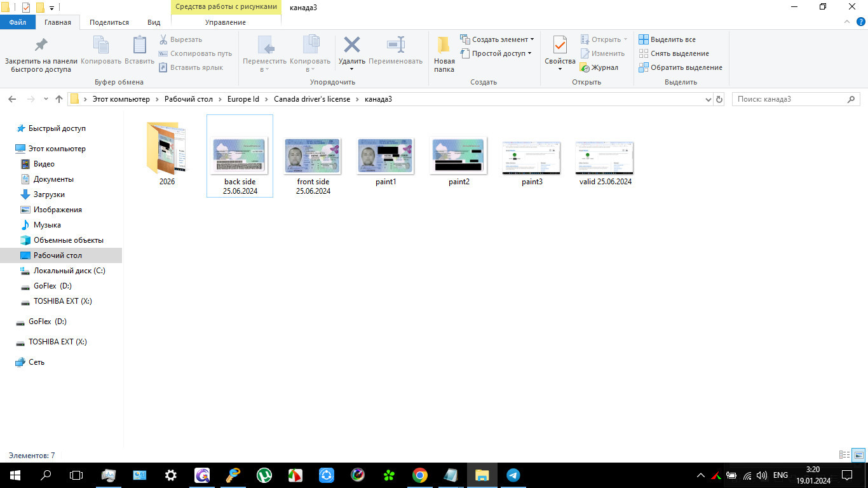The height and width of the screenshot is (488, 868).
Task: Click Invert selection (Обратить выделение)
Action: (x=680, y=67)
